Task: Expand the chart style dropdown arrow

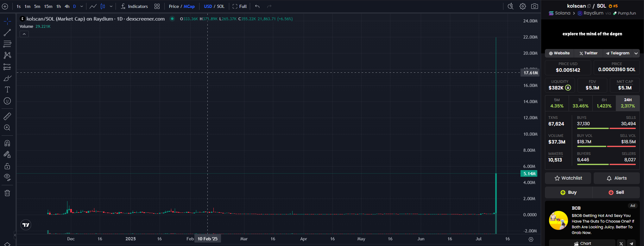Action: pyautogui.click(x=111, y=6)
